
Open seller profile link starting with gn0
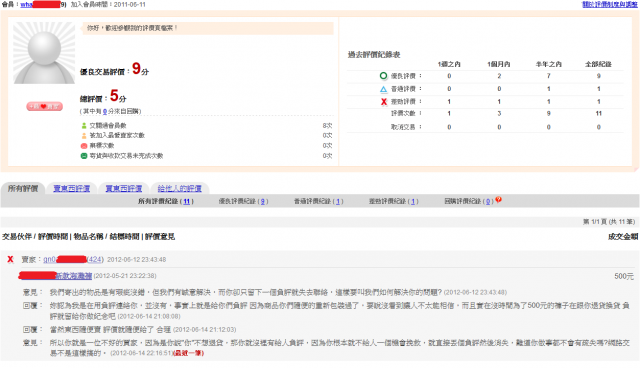65,259
